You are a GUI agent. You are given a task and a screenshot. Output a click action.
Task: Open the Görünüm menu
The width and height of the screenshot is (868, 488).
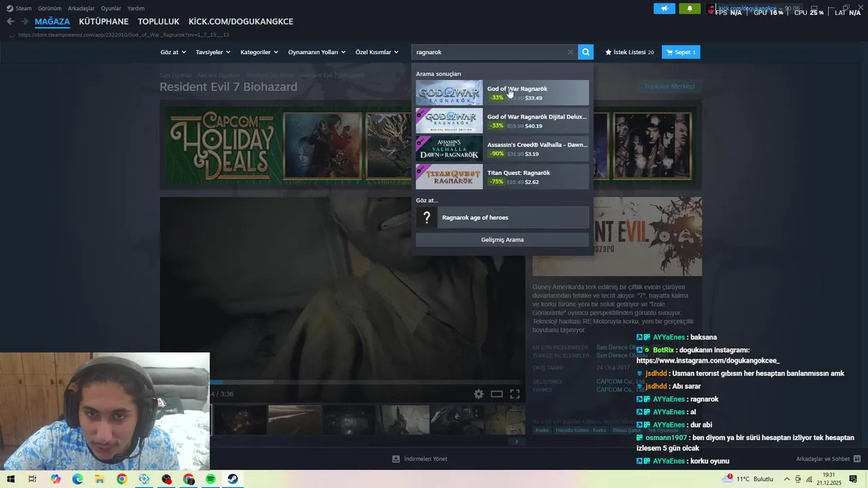point(50,8)
